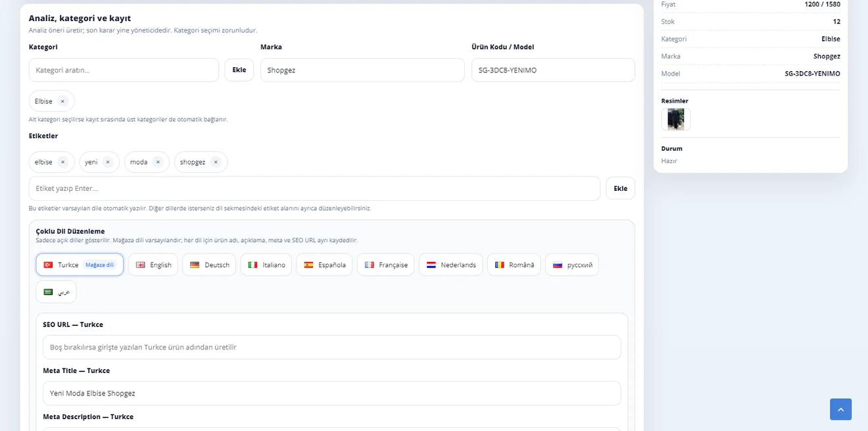Select the Deutsch language tab
This screenshot has width=868, height=431.
pos(209,265)
